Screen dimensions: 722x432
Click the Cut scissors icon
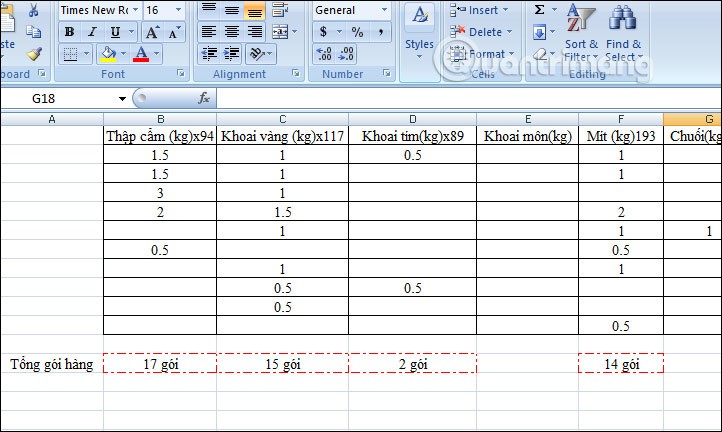point(34,10)
